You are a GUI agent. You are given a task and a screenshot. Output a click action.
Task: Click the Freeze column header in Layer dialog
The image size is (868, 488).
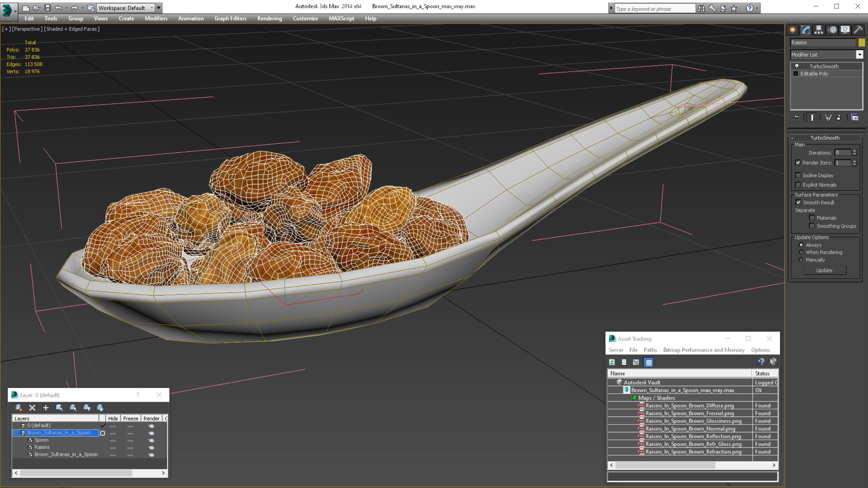coord(131,418)
